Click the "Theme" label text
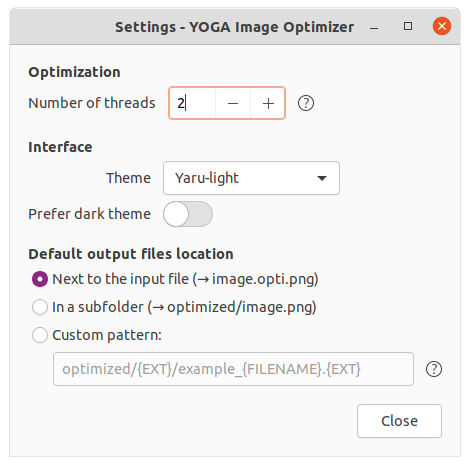This screenshot has width=470, height=466. 128,178
